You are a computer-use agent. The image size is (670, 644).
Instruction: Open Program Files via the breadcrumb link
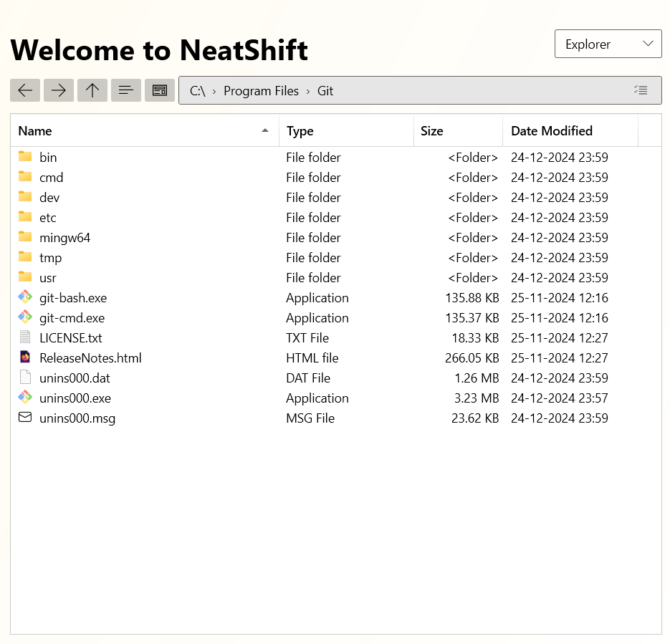click(261, 90)
